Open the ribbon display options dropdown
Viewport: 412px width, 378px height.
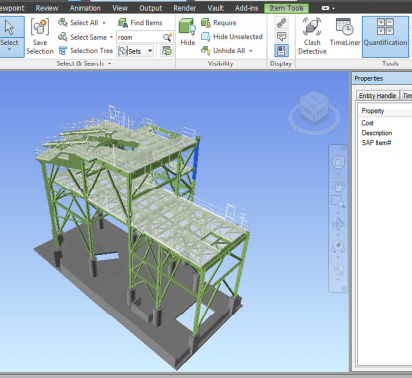point(328,8)
